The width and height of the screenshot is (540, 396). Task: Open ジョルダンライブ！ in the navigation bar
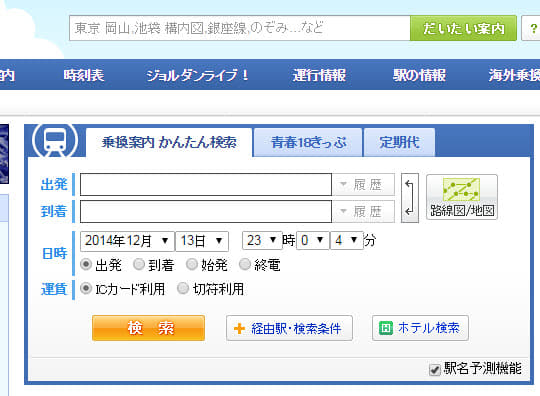tap(198, 75)
